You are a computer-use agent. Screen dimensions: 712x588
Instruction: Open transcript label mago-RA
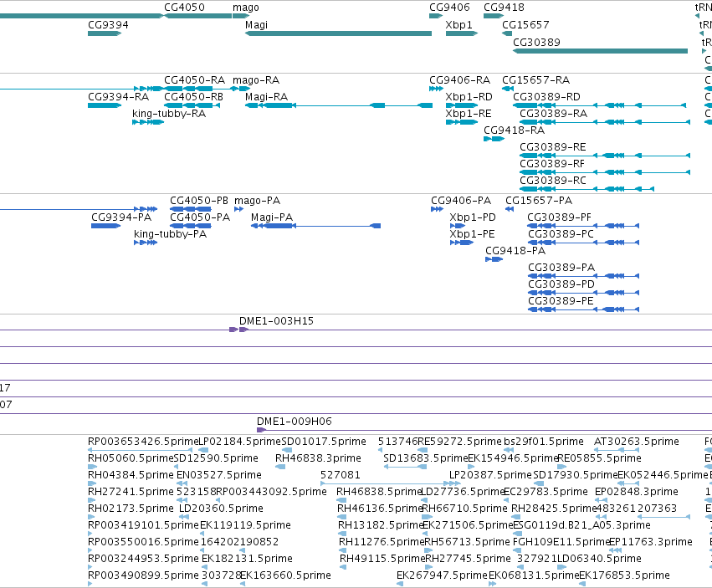point(256,80)
